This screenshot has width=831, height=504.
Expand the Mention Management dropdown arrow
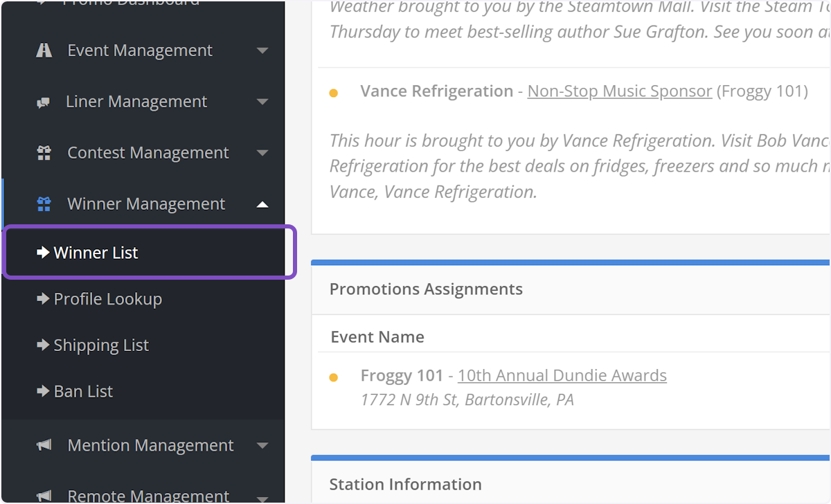262,446
